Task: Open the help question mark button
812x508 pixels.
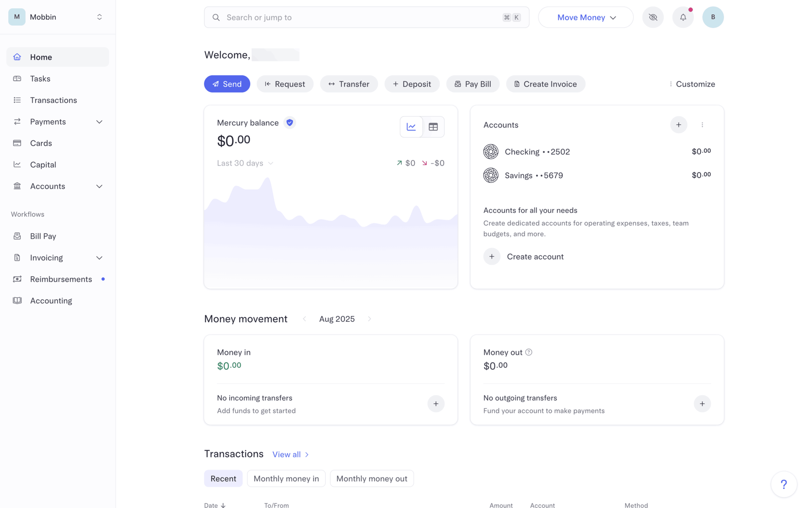Action: (x=784, y=484)
